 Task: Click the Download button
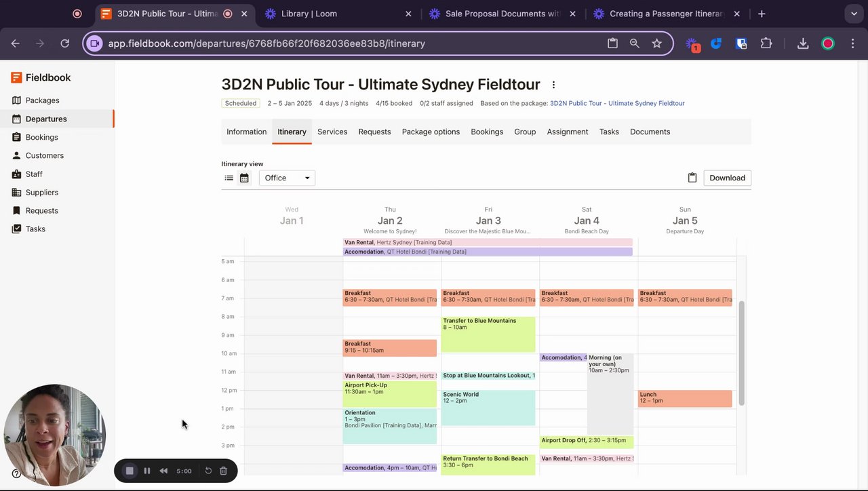[727, 178]
